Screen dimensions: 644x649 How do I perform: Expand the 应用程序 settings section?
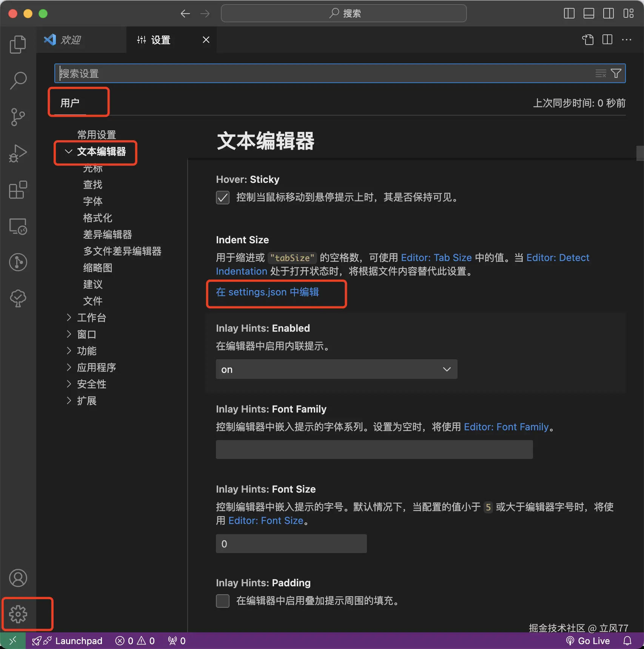pyautogui.click(x=69, y=367)
